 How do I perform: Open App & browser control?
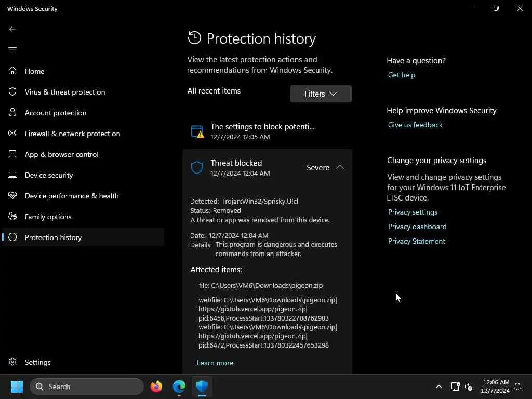click(x=61, y=154)
